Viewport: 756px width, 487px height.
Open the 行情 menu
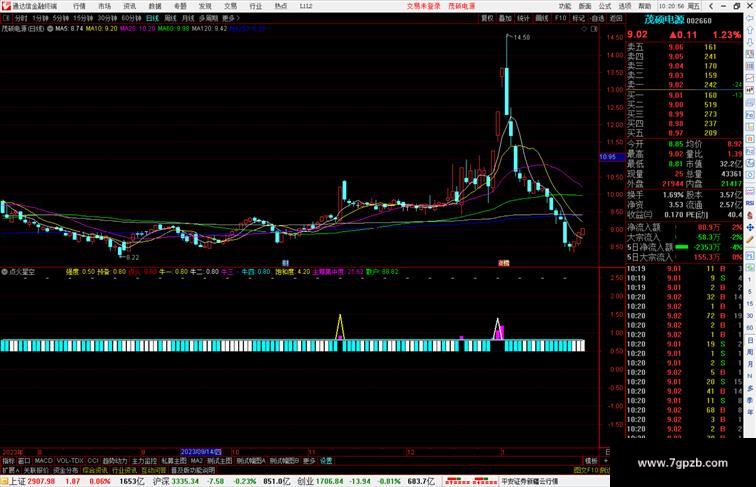79,6
